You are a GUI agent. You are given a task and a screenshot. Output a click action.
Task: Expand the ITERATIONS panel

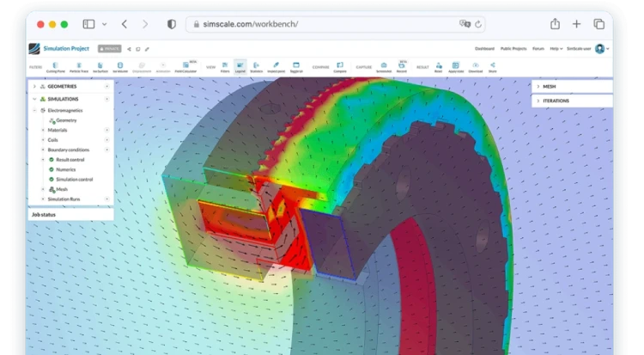(x=572, y=101)
